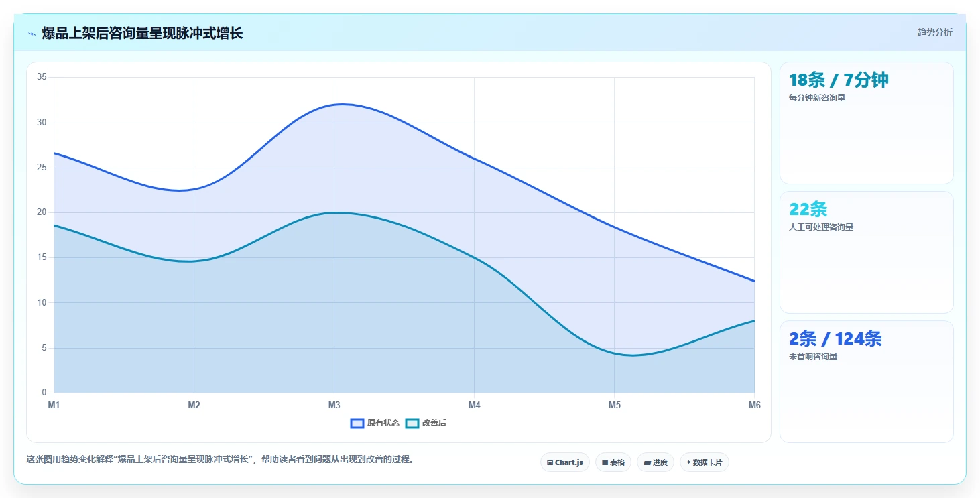This screenshot has width=980, height=498.
Task: Click the caption starting 这张图用趋势变化解释
Action: [x=220, y=460]
